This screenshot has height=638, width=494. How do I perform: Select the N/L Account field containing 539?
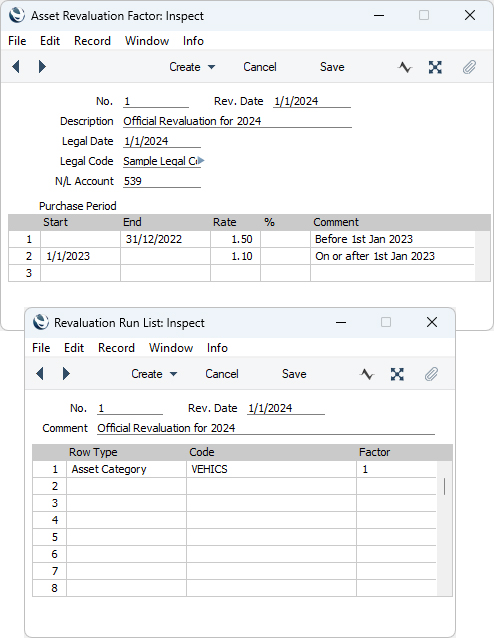[162, 181]
